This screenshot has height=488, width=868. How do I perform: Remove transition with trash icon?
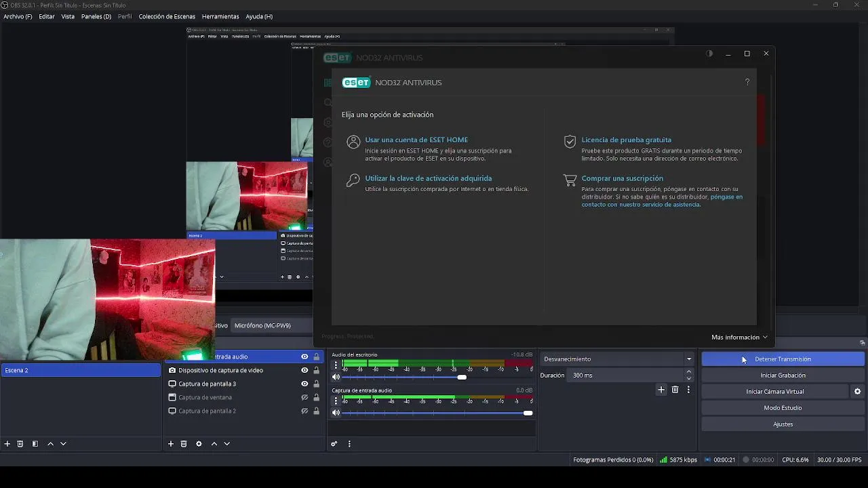pos(675,390)
